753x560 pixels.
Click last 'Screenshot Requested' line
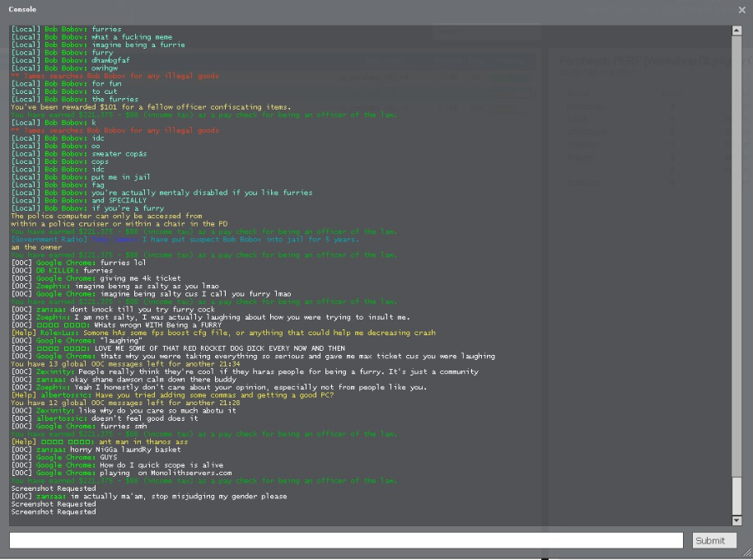pos(54,512)
